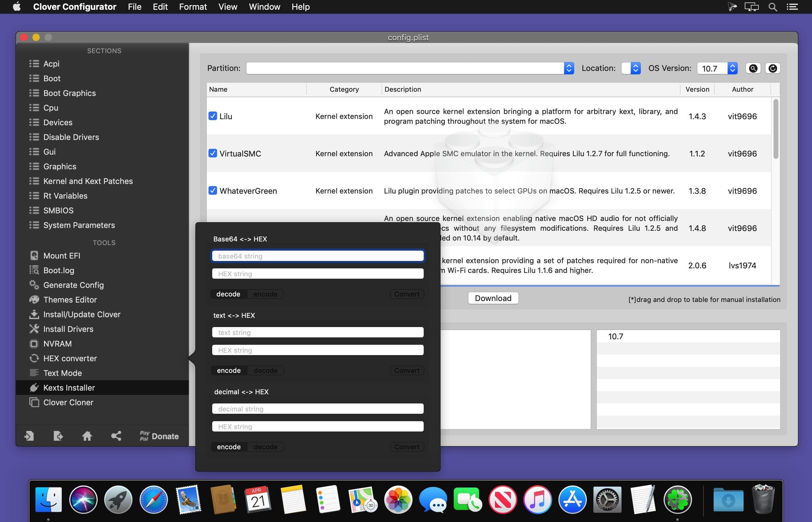
Task: Click Convert in decimal to HEX section
Action: 407,447
